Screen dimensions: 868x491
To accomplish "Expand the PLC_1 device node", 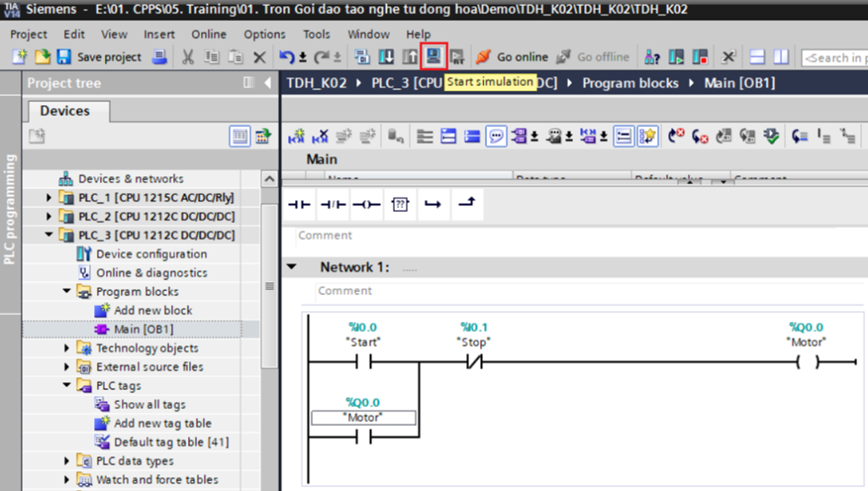I will [x=49, y=198].
